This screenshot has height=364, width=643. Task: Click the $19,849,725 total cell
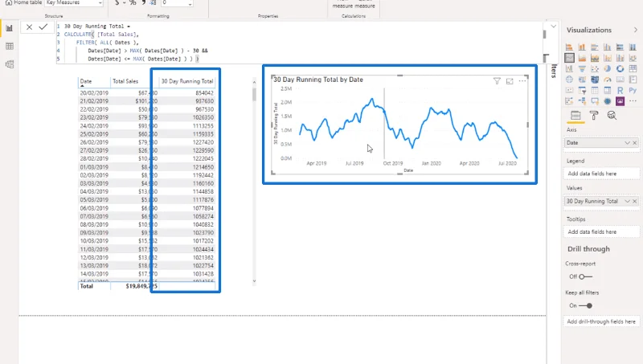[141, 286]
